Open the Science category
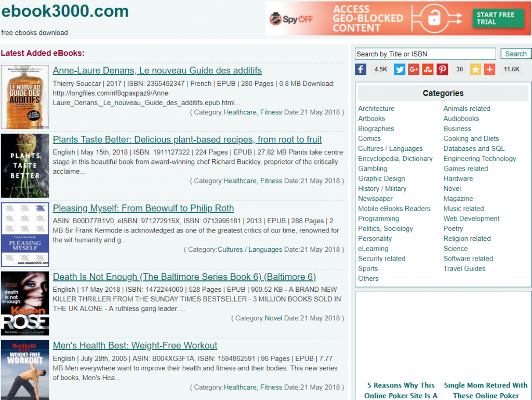 point(455,249)
